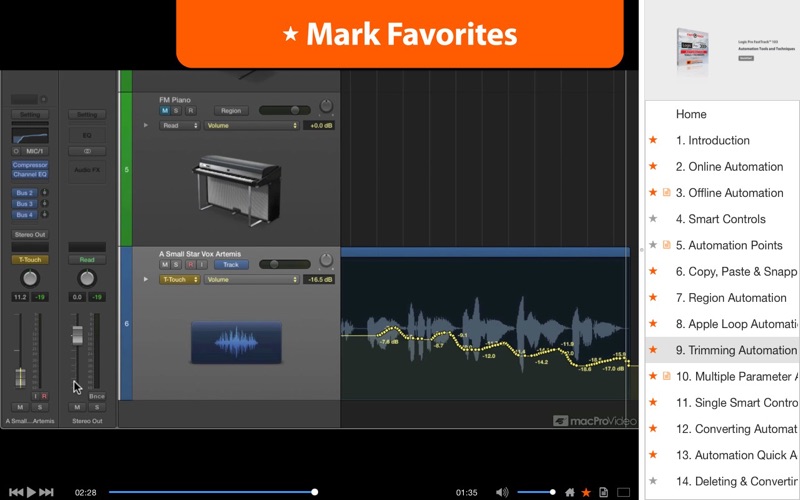Toggle input monitoring on Vox Artemis track
Screen dimensions: 800x500
pos(202,264)
